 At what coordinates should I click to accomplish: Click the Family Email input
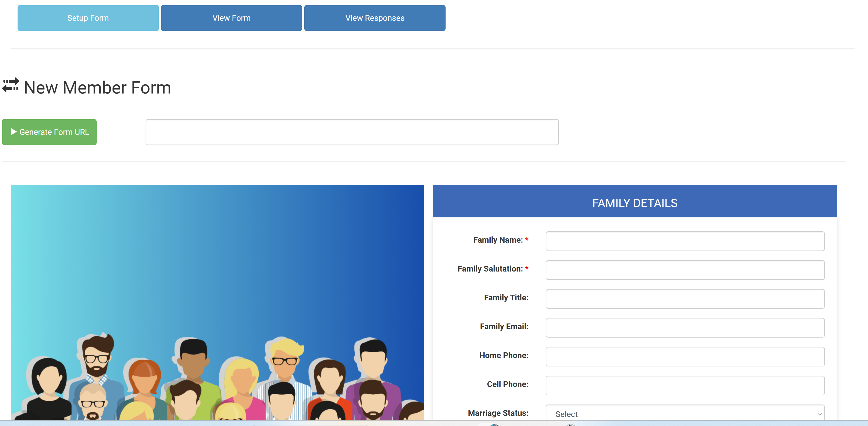coord(685,328)
